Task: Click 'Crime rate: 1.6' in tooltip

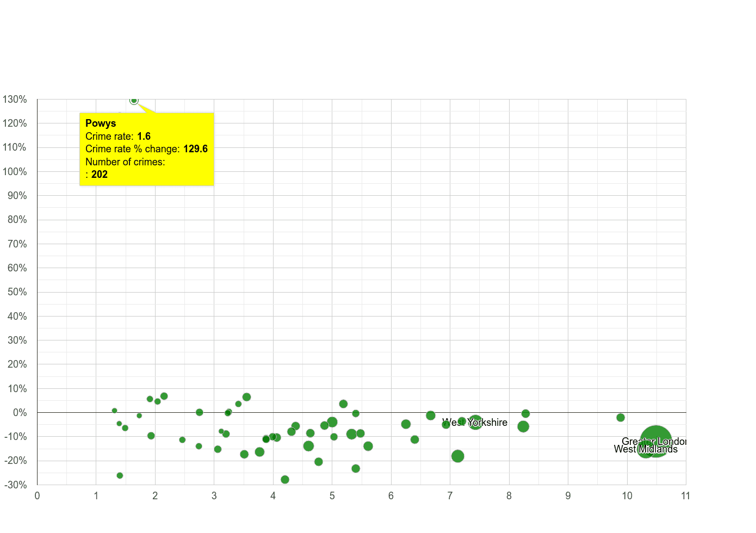Action: pos(118,137)
